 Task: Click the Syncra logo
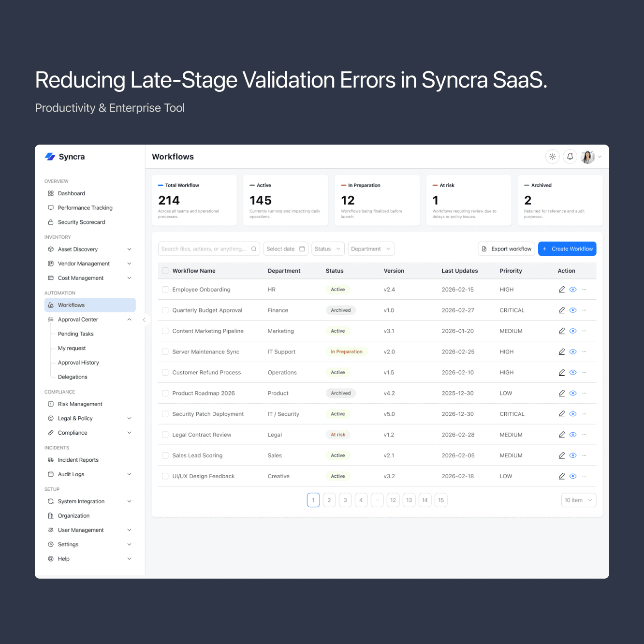coord(65,157)
